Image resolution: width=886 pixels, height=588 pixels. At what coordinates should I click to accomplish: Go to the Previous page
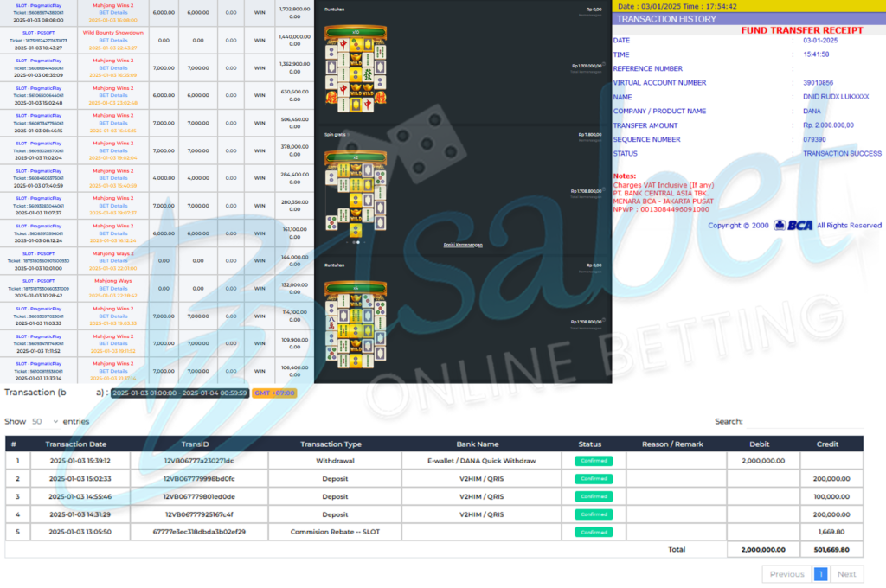786,574
